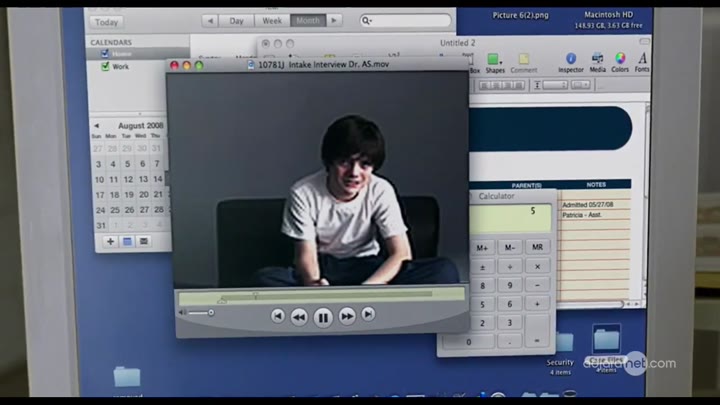Click the add calendar plus button
This screenshot has width=720, height=405.
[x=110, y=241]
